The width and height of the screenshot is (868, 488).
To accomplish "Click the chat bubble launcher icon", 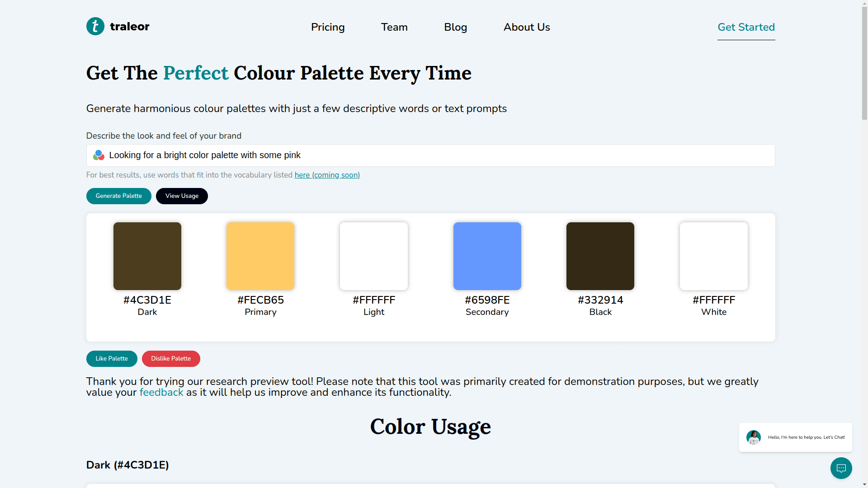I will 841,468.
